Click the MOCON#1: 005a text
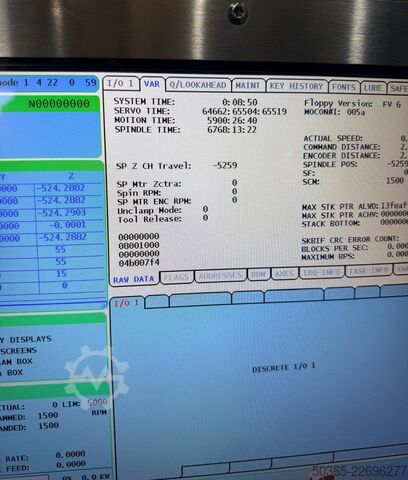The image size is (408, 480). tap(335, 112)
